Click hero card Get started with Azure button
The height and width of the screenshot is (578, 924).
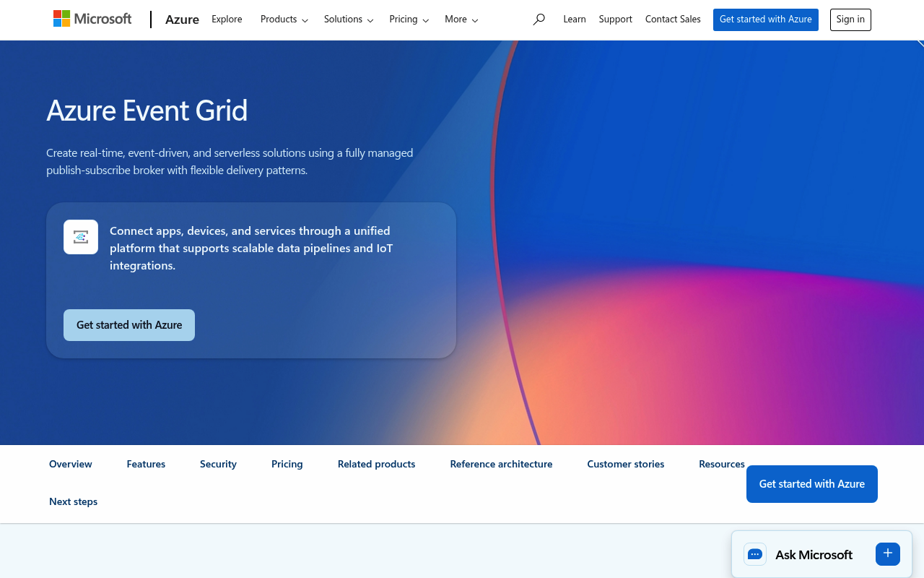pyautogui.click(x=129, y=325)
